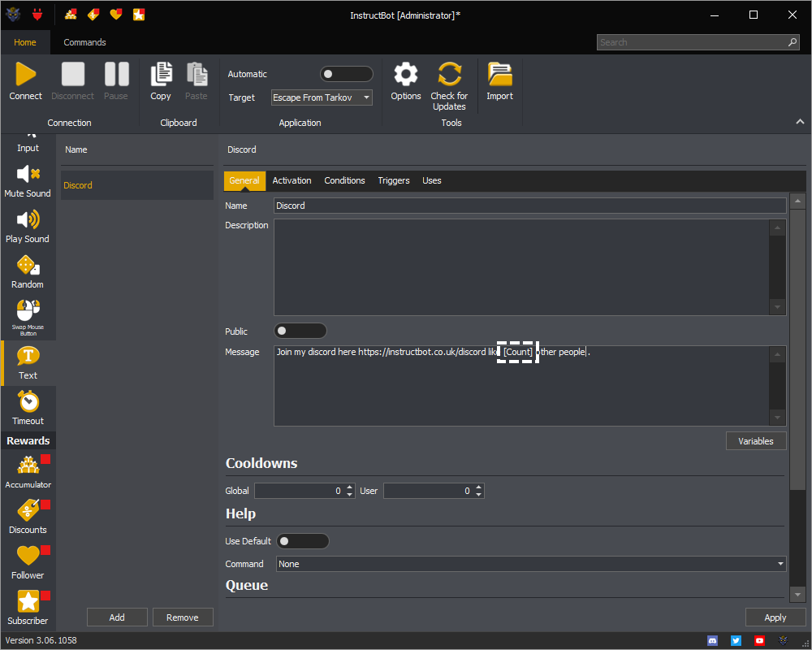The width and height of the screenshot is (812, 650).
Task: Click discount tag quick-access icon in title bar
Action: (x=93, y=15)
